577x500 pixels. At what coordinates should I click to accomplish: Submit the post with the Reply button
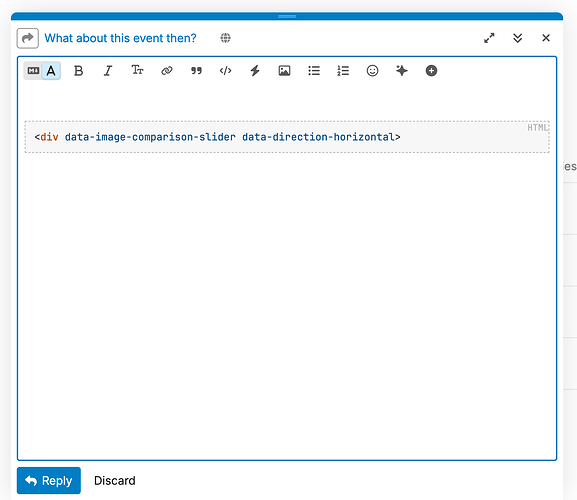[49, 481]
